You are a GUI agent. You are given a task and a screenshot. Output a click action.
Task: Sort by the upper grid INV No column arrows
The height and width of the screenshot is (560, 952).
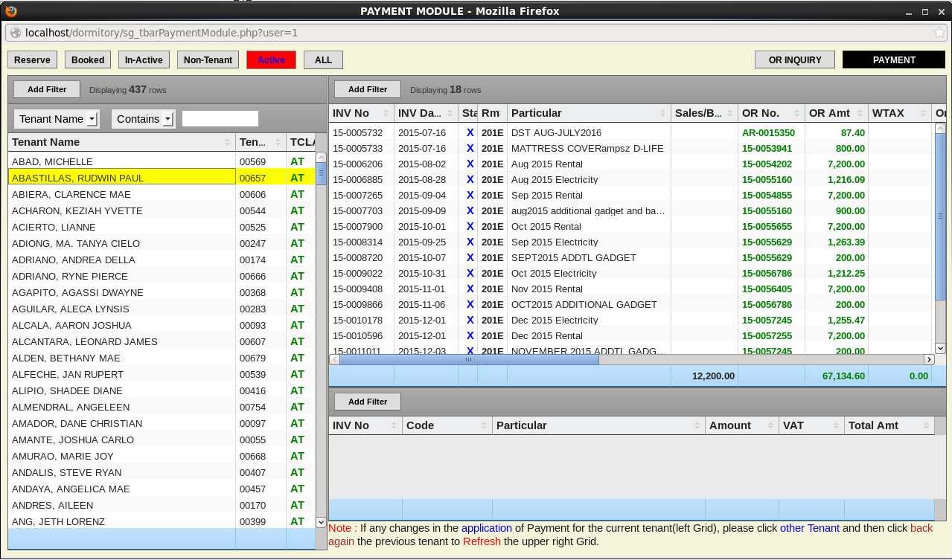click(x=386, y=113)
